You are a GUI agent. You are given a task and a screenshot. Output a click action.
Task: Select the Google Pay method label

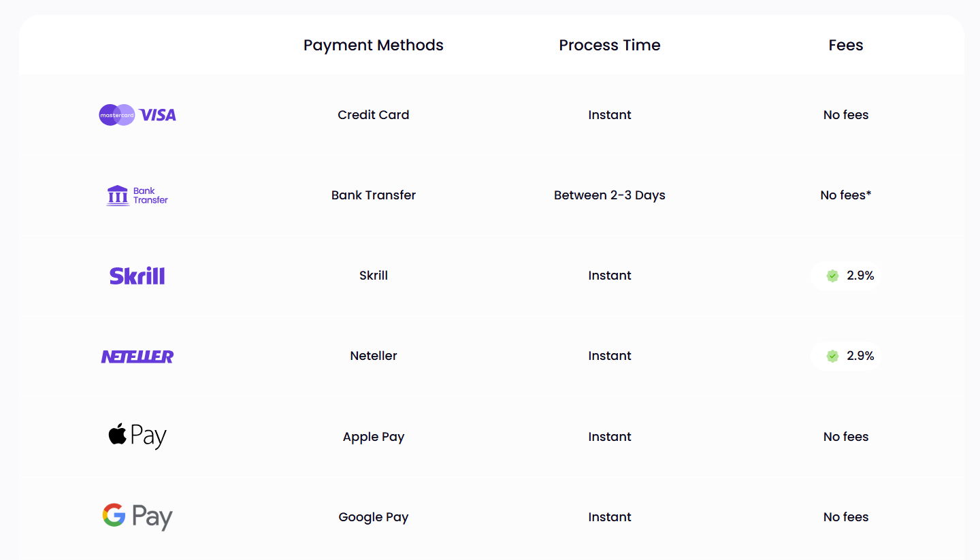[x=373, y=517]
